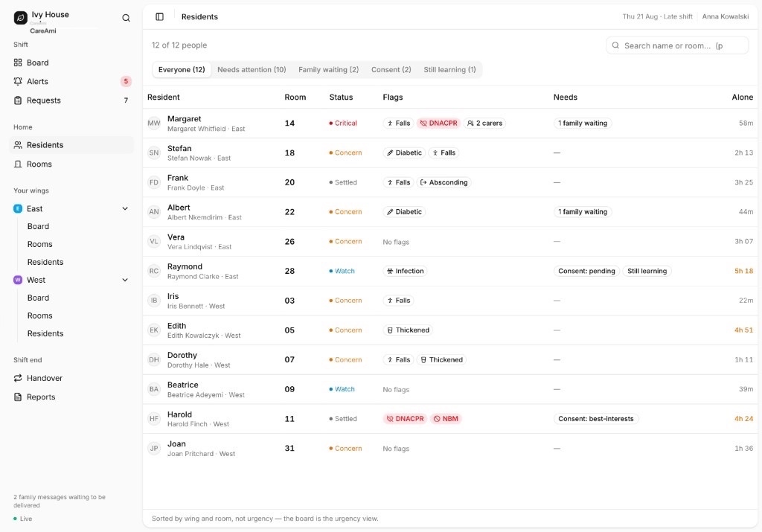Click Frank's FD avatar
762x532 pixels.
tap(154, 183)
